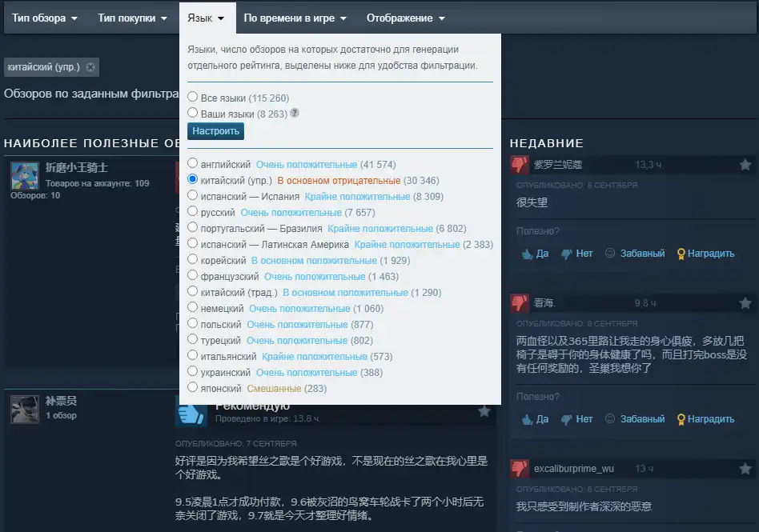Click the tooltip question mark next to Ваши языки

(x=295, y=111)
